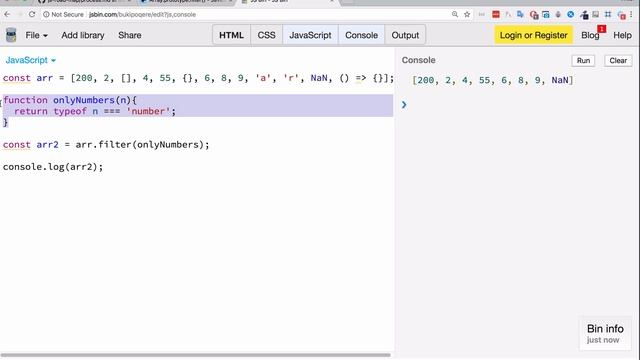This screenshot has height=360, width=640.
Task: Open the Share menu
Action: 130,36
